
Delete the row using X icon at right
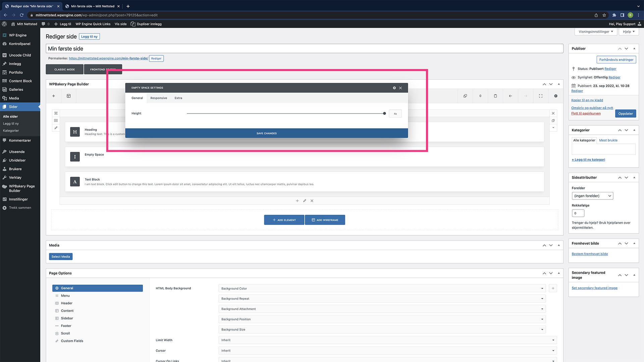pos(553,113)
